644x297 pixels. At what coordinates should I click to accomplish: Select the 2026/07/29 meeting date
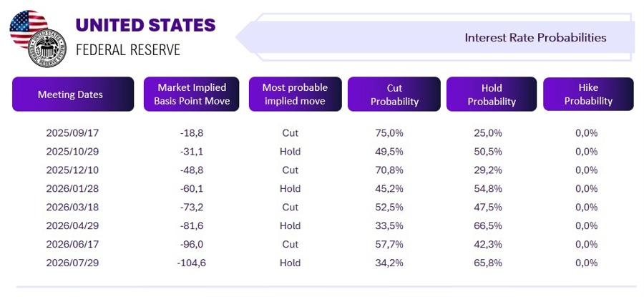coord(73,263)
